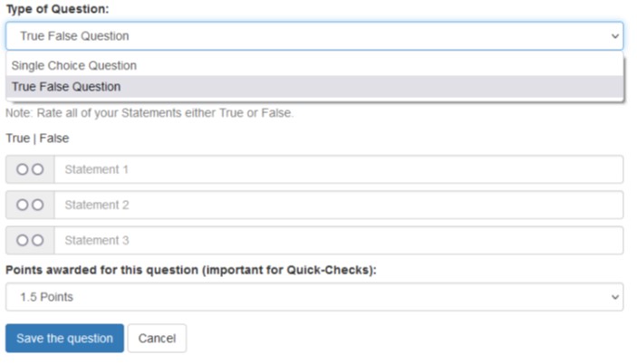Click the points dropdown chevron arrow

coord(615,297)
